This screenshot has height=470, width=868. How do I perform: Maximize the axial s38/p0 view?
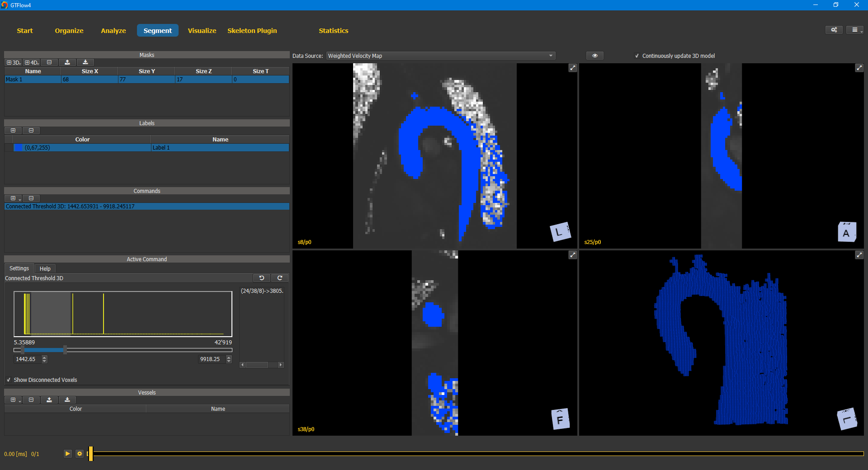[573, 255]
